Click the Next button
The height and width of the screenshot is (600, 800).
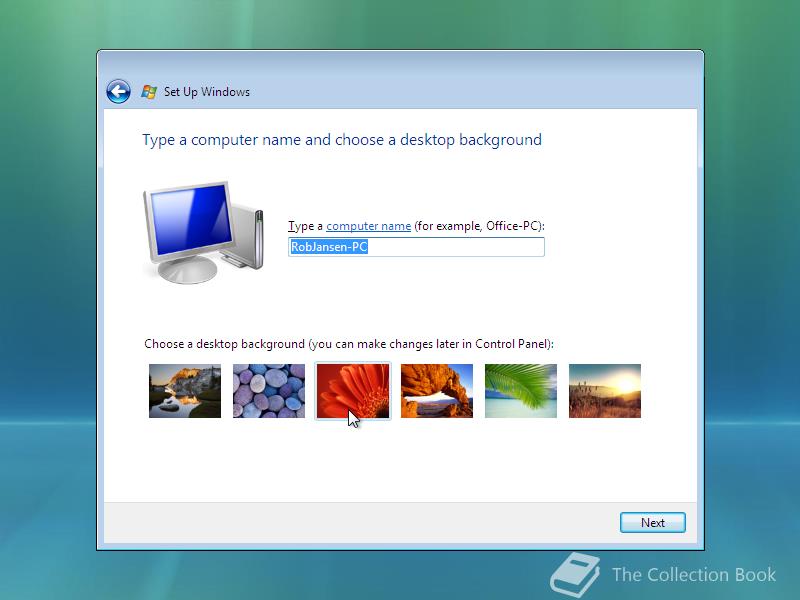[653, 522]
